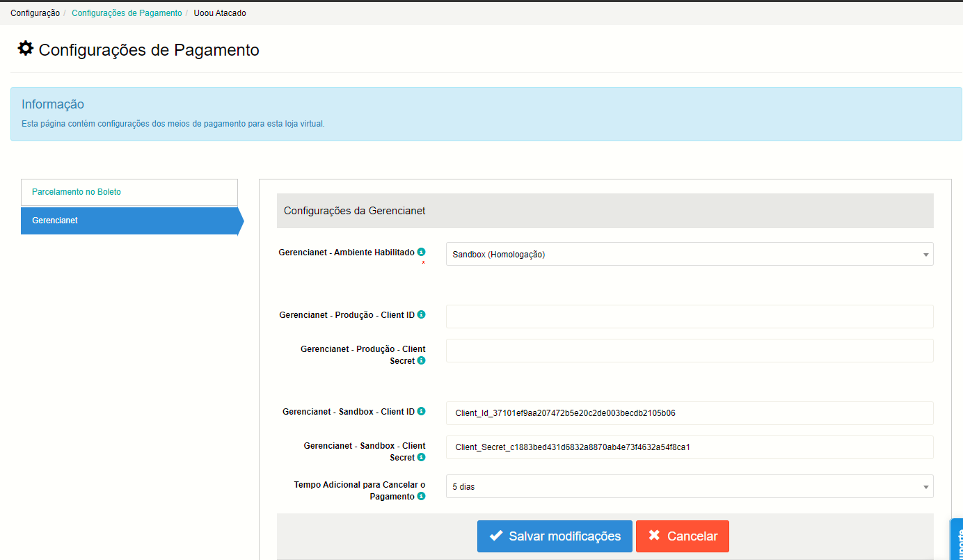
Task: Open Configurações de Pagamento breadcrumb link
Action: point(127,13)
